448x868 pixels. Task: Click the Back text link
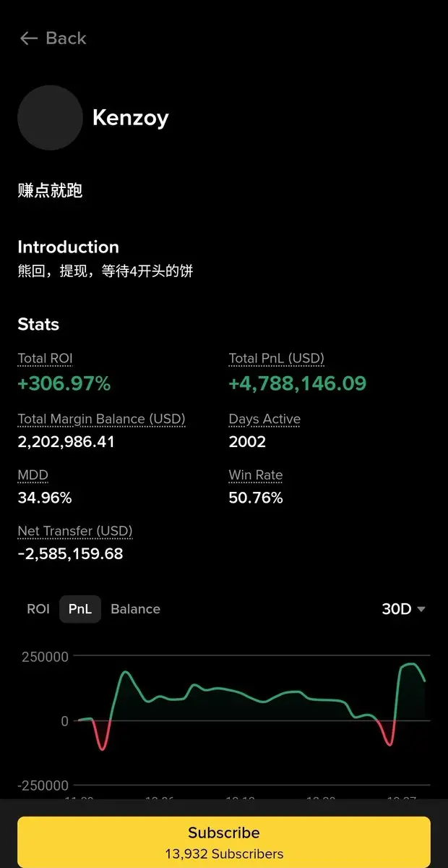click(66, 38)
